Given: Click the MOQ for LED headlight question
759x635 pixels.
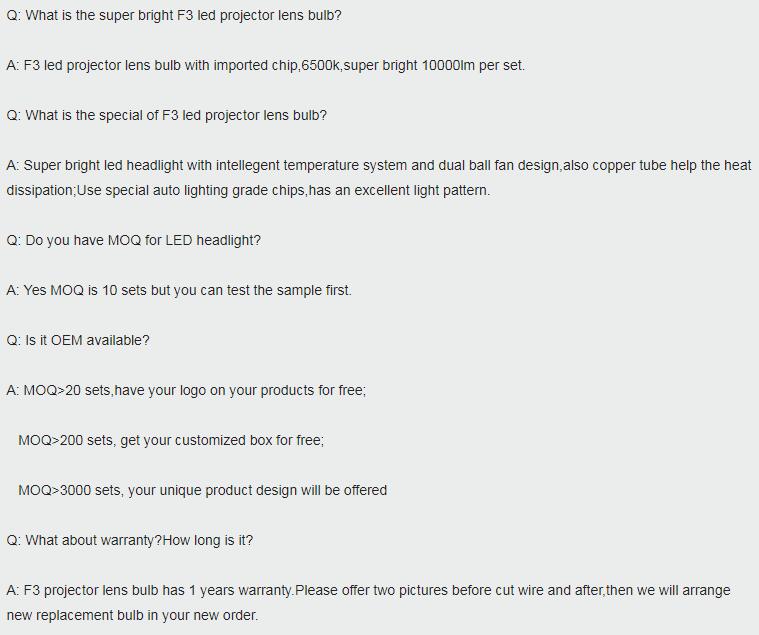Looking at the screenshot, I should point(134,241).
